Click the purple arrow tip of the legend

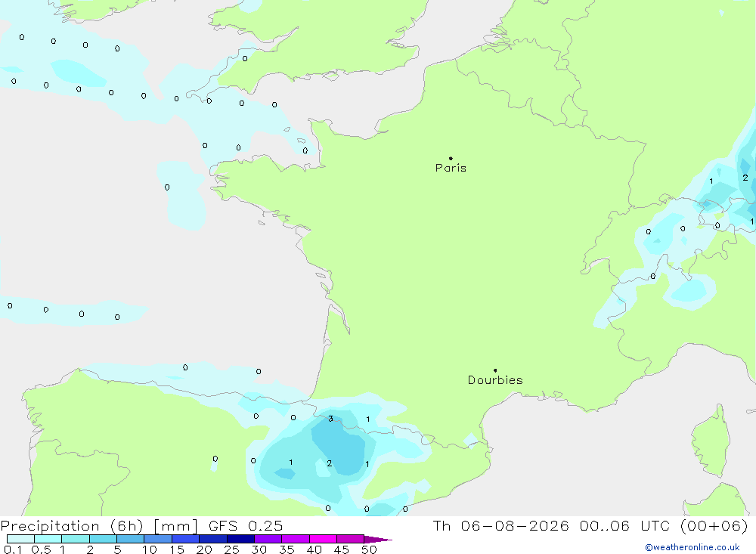click(377, 540)
